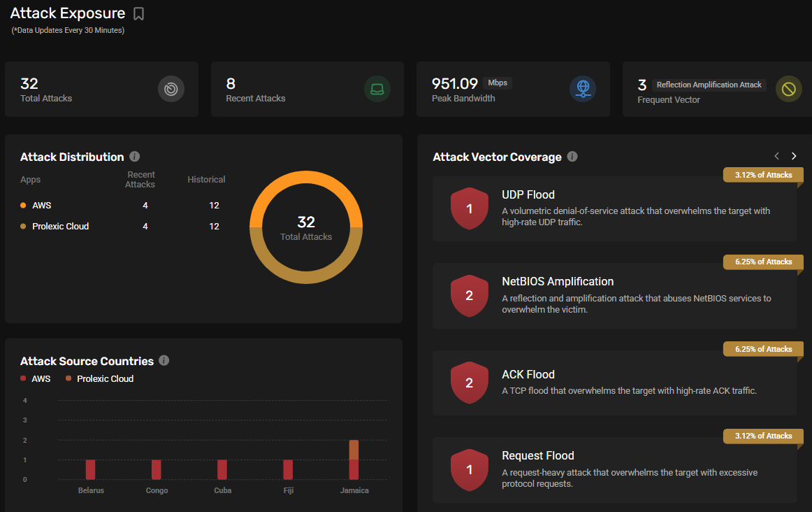Click the Congo bar in the chart

coord(157,469)
